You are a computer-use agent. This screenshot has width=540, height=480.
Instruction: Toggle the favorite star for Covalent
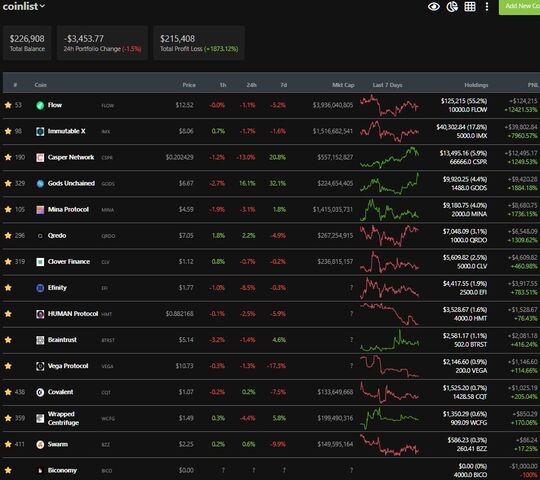[8, 392]
